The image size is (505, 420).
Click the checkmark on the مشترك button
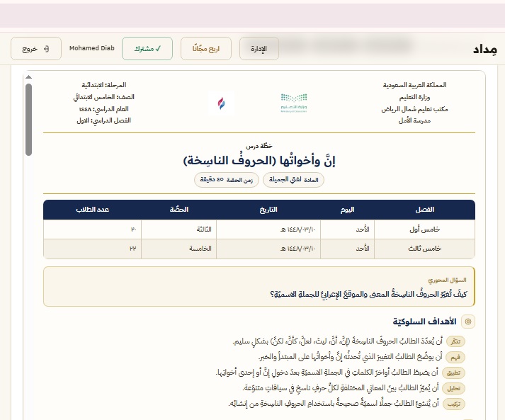pyautogui.click(x=158, y=49)
